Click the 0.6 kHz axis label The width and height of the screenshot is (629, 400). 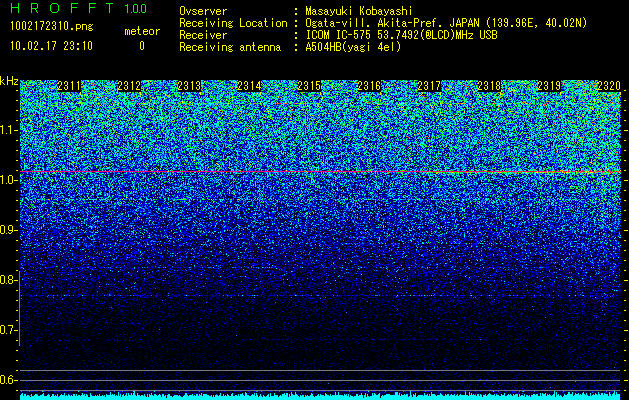pos(9,380)
